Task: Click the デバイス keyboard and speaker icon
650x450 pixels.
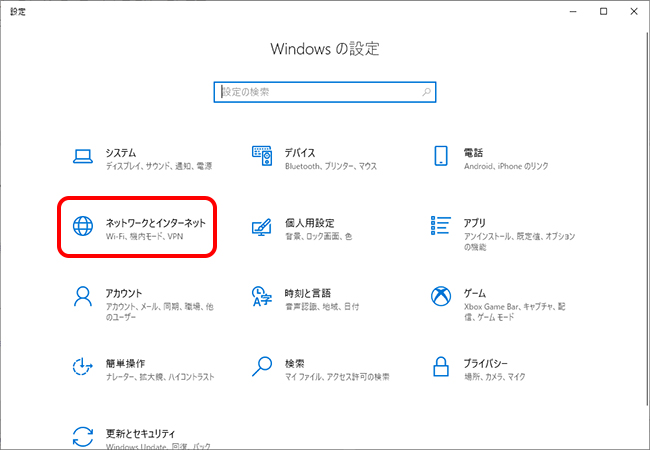Action: (262, 156)
